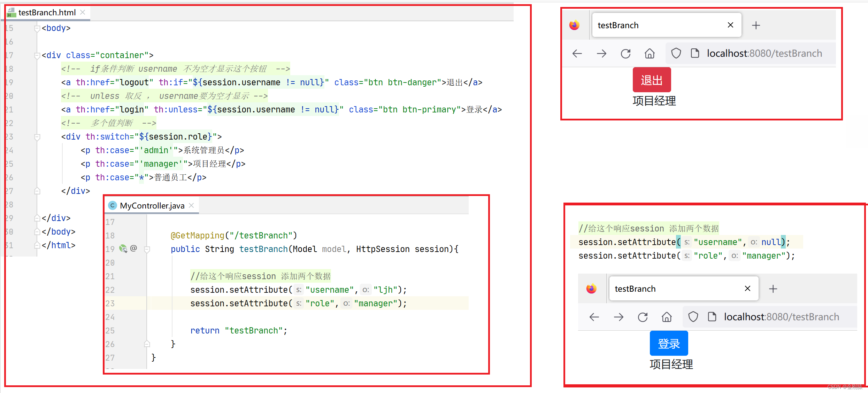Click the th:switch session.role expression
Viewport: 868px width, 393px height.
(175, 137)
